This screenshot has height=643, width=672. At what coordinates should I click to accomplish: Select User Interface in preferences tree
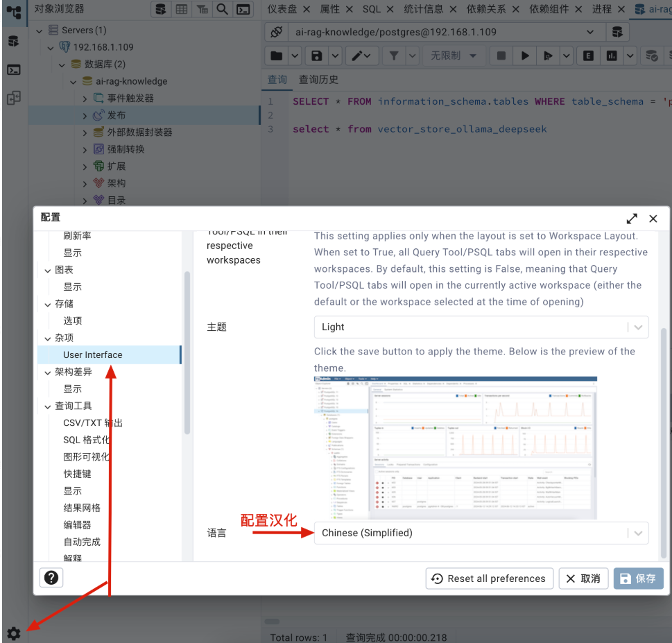click(110, 355)
